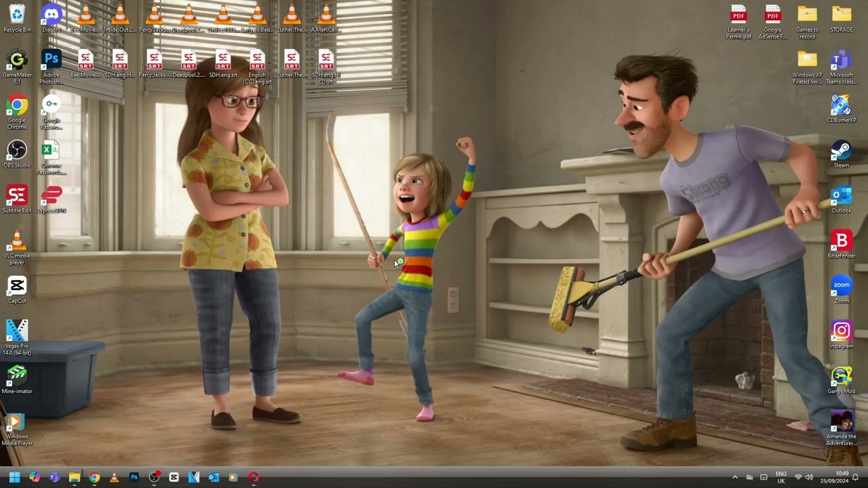The image size is (868, 488).
Task: Open Microsoft Teams from the taskbar
Action: point(54,477)
